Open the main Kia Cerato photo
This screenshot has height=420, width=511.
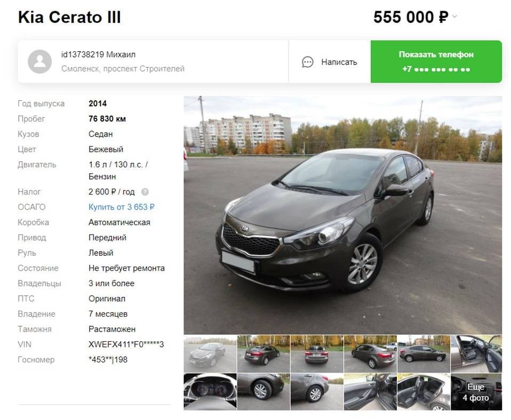[342, 215]
